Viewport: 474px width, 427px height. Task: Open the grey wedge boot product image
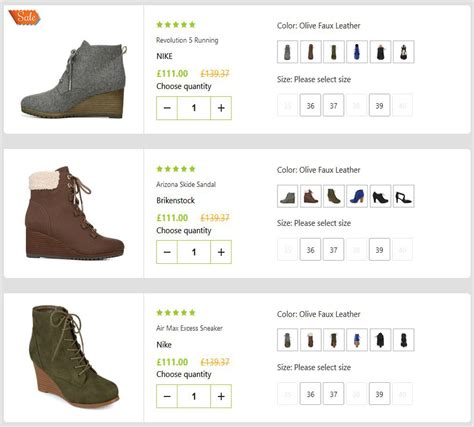74,79
